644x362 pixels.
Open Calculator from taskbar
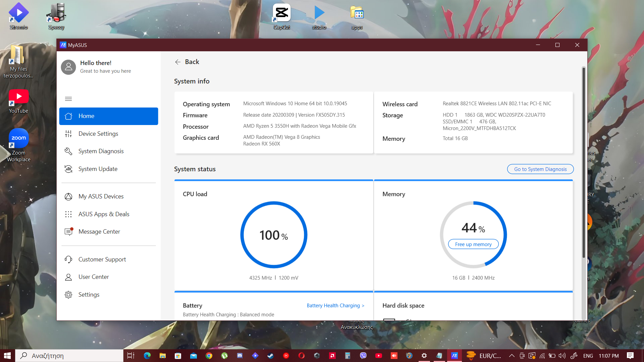347,356
